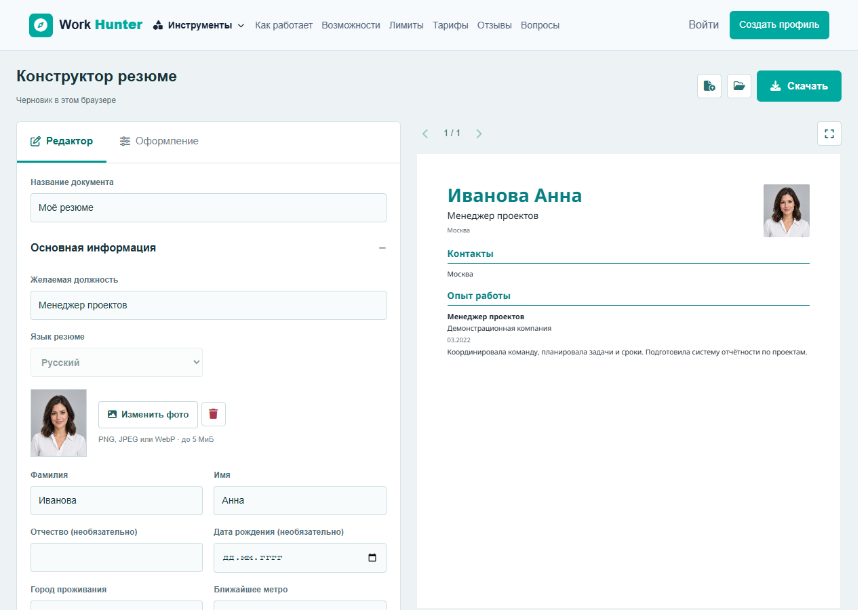Click the Черновик в этом браузере note
This screenshot has height=610, width=868.
(x=66, y=100)
